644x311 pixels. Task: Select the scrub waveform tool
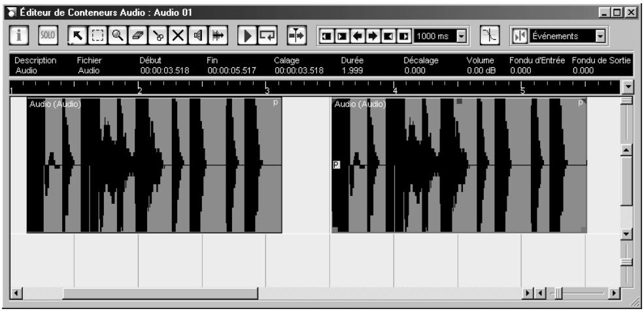pyautogui.click(x=218, y=36)
